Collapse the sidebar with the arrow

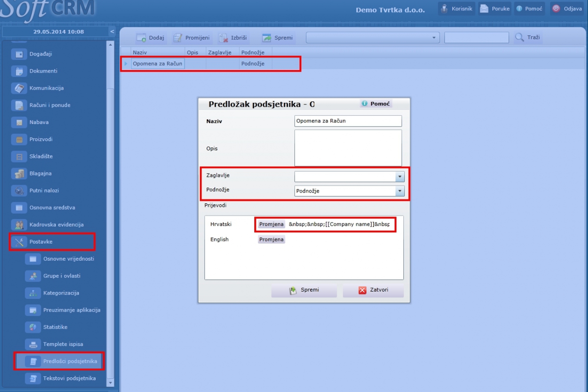(x=112, y=32)
